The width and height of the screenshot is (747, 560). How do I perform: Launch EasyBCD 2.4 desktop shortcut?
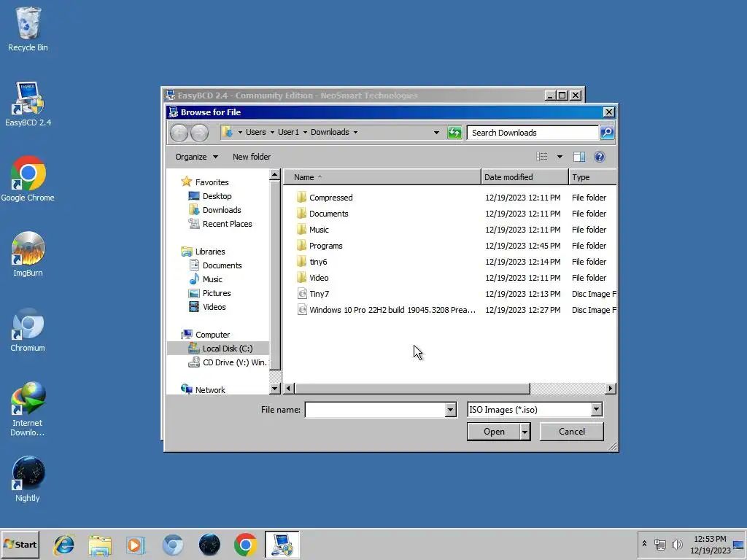(28, 104)
